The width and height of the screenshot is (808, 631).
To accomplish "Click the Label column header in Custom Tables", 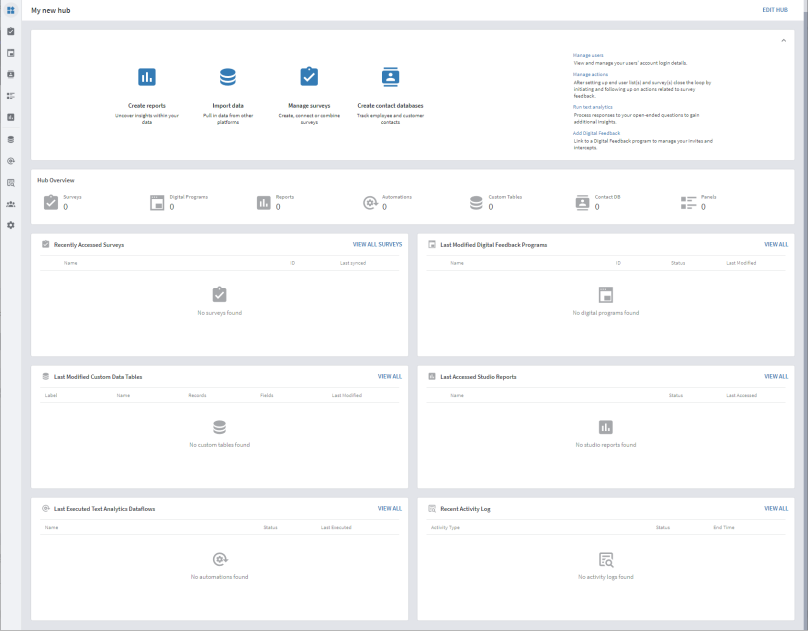I will (51, 396).
